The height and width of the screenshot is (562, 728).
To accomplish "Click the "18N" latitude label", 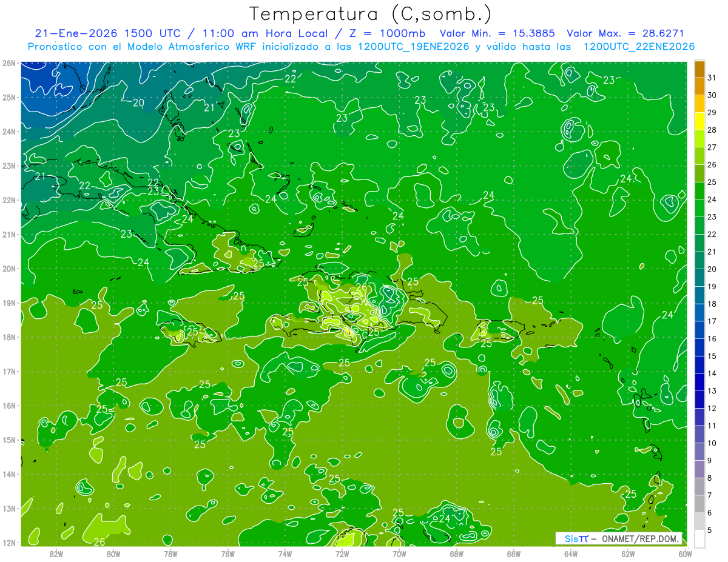I will point(8,337).
